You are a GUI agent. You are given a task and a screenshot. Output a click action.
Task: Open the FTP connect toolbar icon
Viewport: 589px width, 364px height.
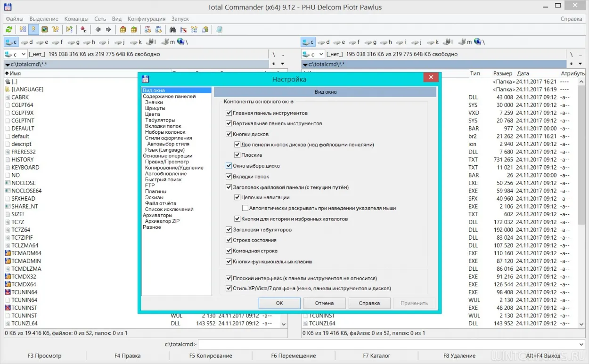(147, 30)
